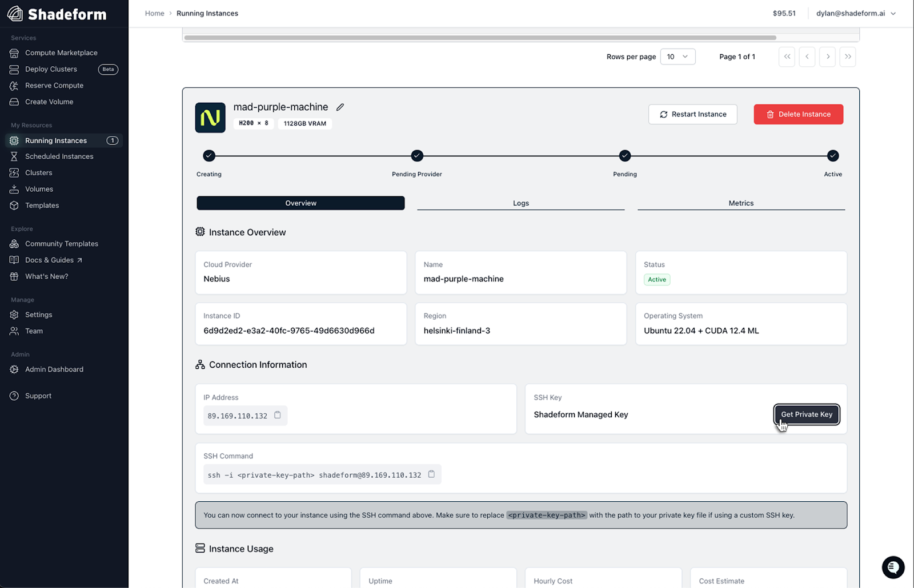Go to the next page arrow
Viewport: 914px width, 588px height.
827,57
